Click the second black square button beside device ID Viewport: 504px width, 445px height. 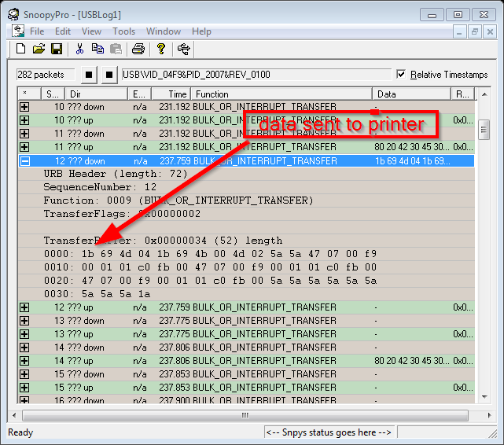109,75
